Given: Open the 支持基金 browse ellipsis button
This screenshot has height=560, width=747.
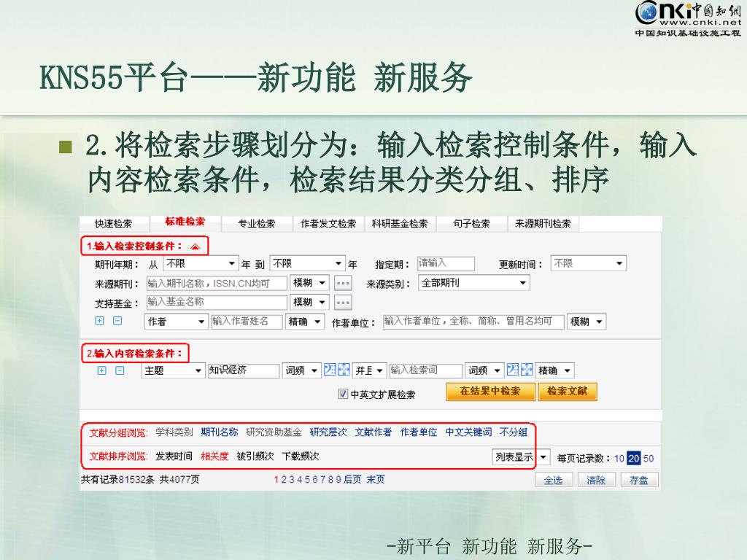Looking at the screenshot, I should (x=343, y=303).
